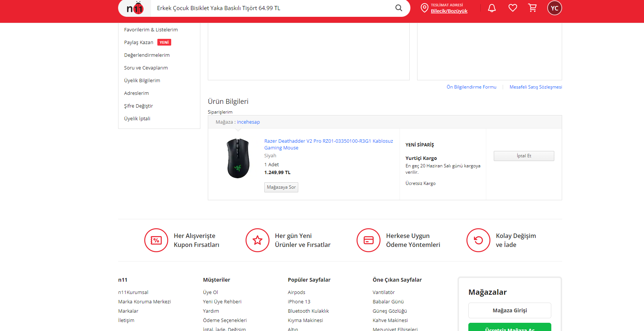Click the delivery address location pin
Image resolution: width=644 pixels, height=331 pixels.
pyautogui.click(x=424, y=8)
